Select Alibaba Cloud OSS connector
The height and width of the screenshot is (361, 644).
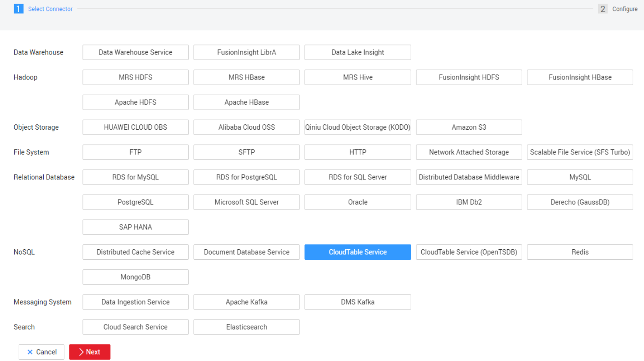(x=247, y=127)
